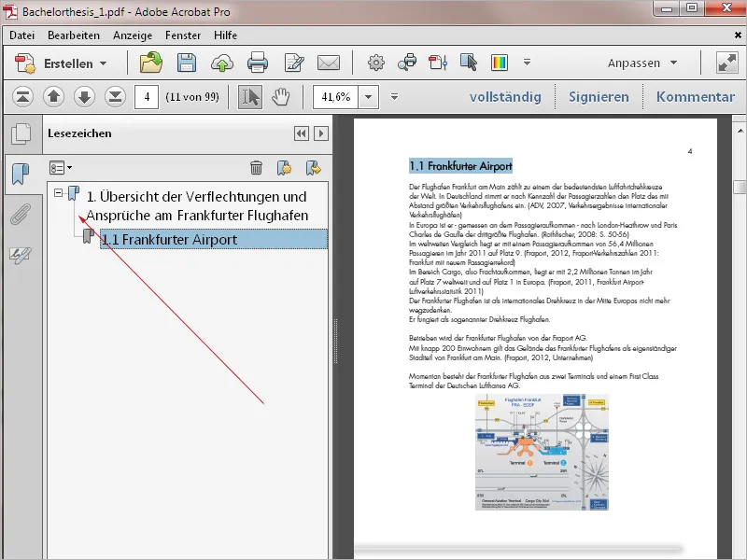Attach the PDF to an email
This screenshot has width=747, height=560.
click(x=329, y=63)
